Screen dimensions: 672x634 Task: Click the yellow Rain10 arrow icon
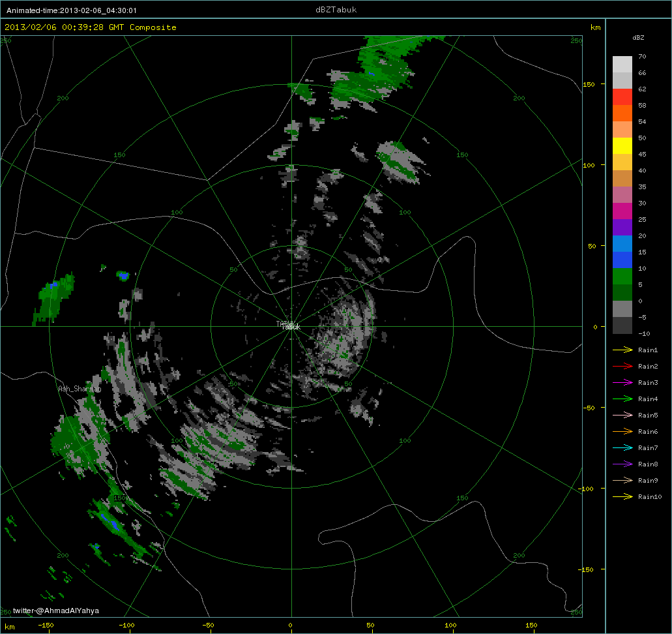[622, 497]
